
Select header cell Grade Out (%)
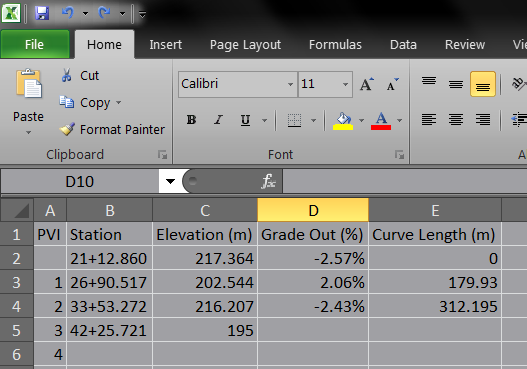(313, 234)
